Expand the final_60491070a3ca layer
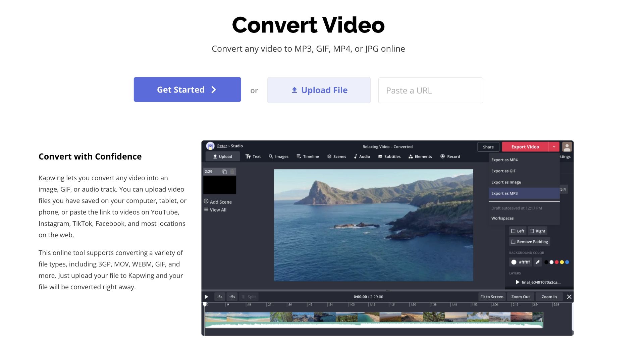This screenshot has width=644, height=362. click(x=514, y=282)
